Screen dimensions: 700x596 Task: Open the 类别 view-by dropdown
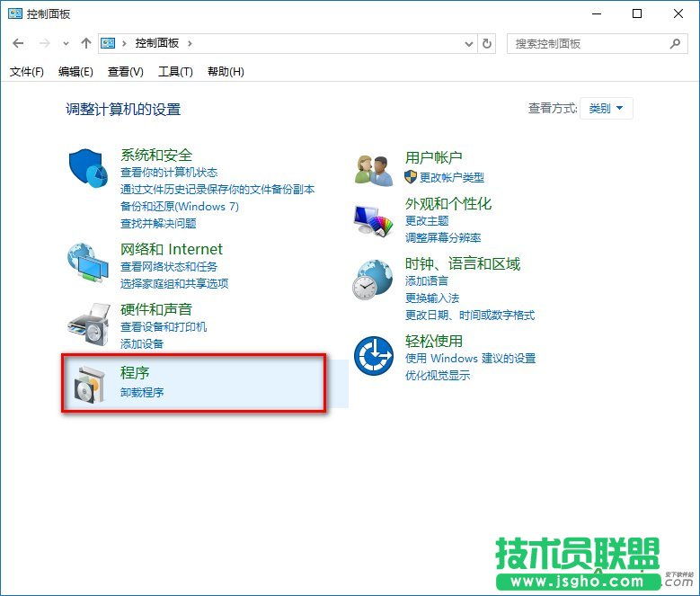point(607,108)
